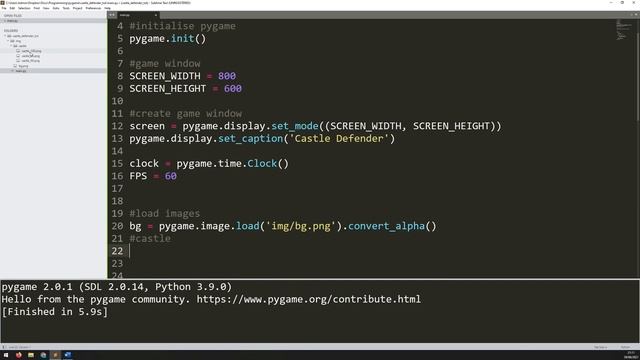This screenshot has width=640, height=360.
Task: Click the value '600' on line 9
Action: 233,89
